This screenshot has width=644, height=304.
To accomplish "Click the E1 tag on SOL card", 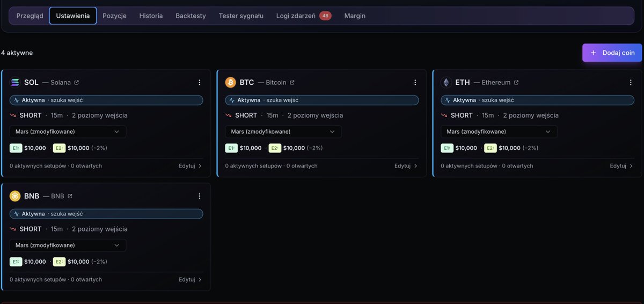I will (16, 148).
